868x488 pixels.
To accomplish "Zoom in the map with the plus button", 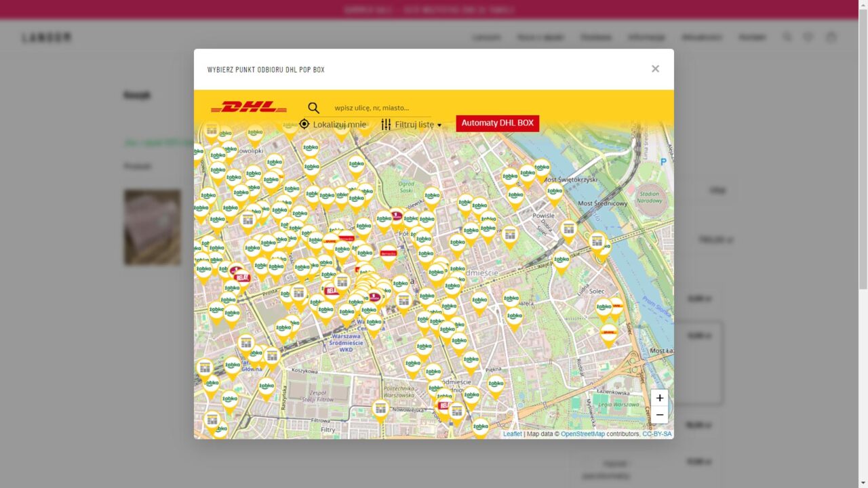I will [659, 398].
